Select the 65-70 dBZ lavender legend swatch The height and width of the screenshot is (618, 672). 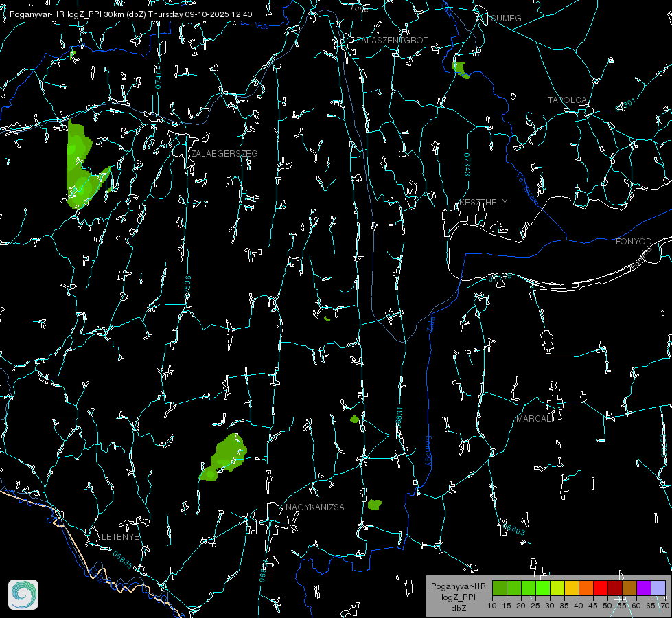658,588
